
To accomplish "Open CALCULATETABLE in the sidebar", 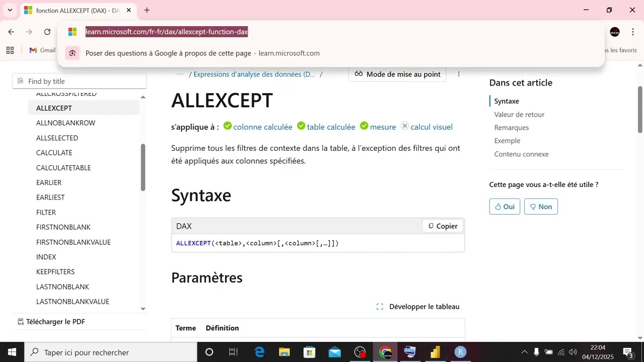I will (63, 167).
